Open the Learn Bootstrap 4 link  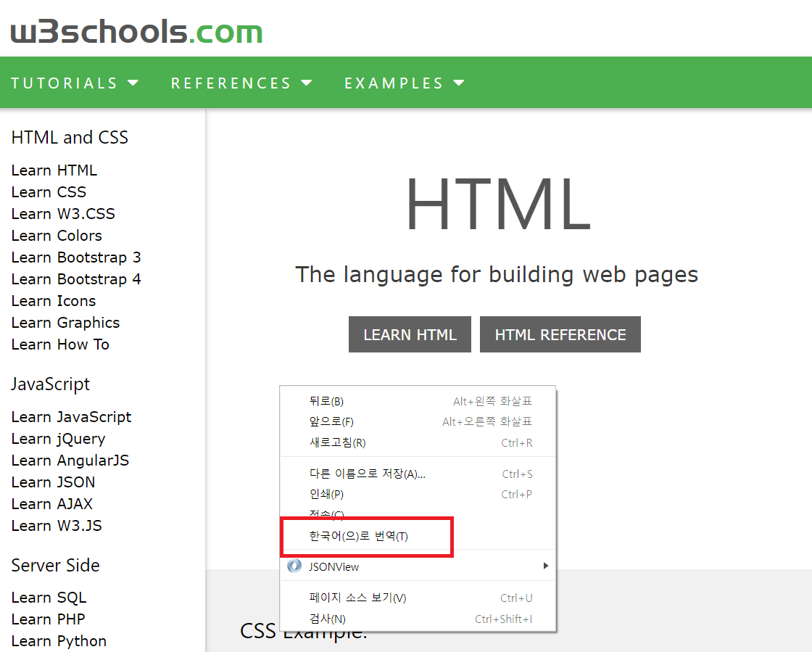point(76,279)
